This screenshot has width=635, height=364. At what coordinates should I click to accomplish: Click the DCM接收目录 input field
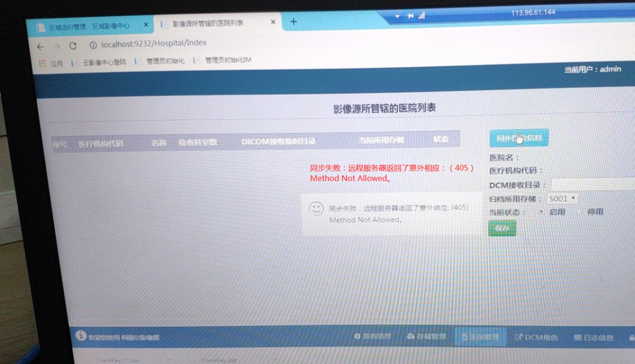(x=592, y=184)
